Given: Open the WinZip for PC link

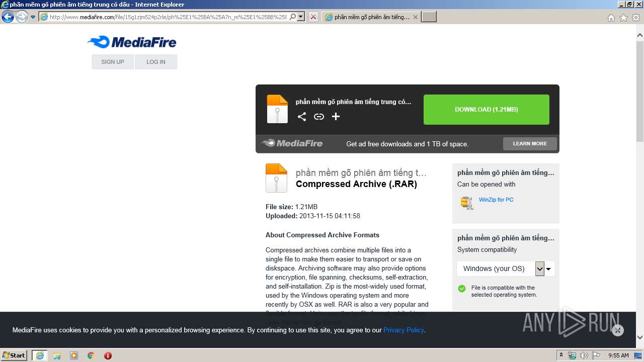Looking at the screenshot, I should [x=496, y=200].
